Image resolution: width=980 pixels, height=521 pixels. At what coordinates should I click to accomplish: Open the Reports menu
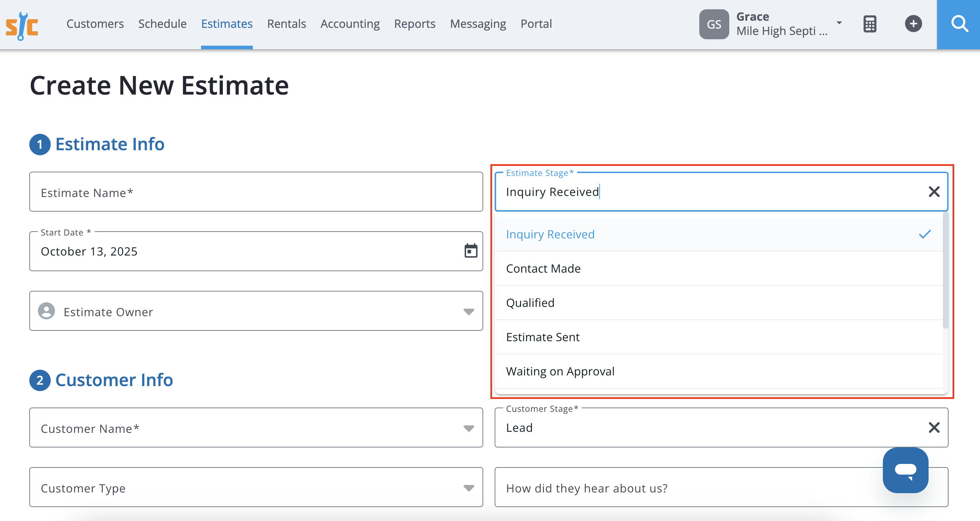tap(415, 24)
